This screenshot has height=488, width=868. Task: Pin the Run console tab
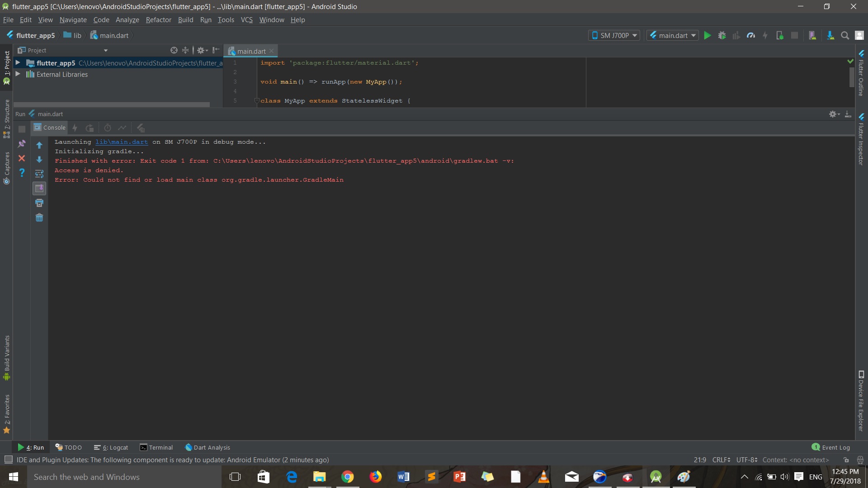(22, 144)
